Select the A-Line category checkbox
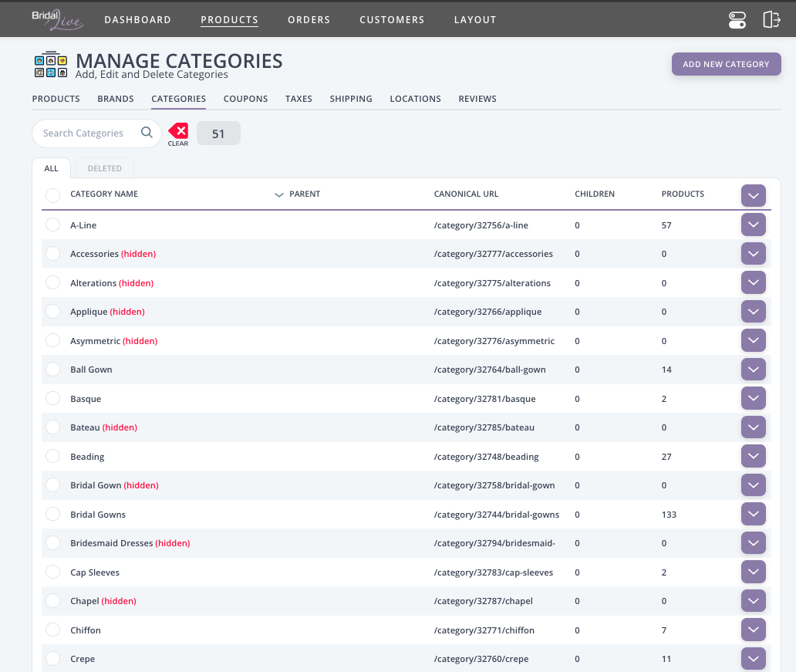Screen dimensions: 796x672 coord(52,225)
